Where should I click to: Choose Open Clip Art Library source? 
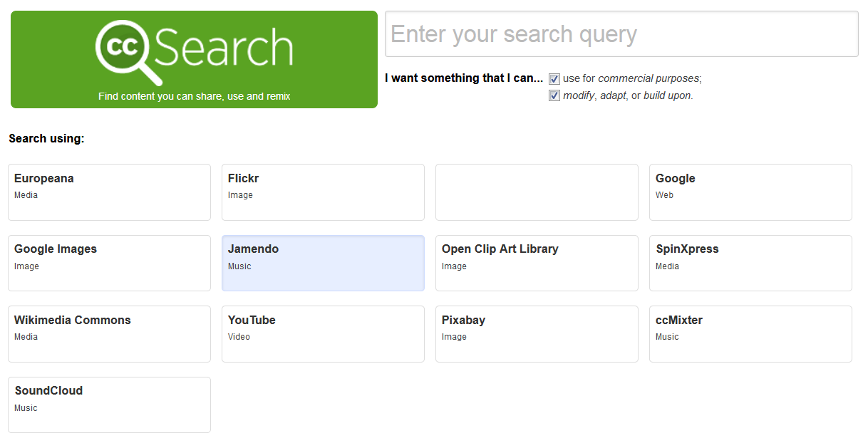(x=537, y=263)
